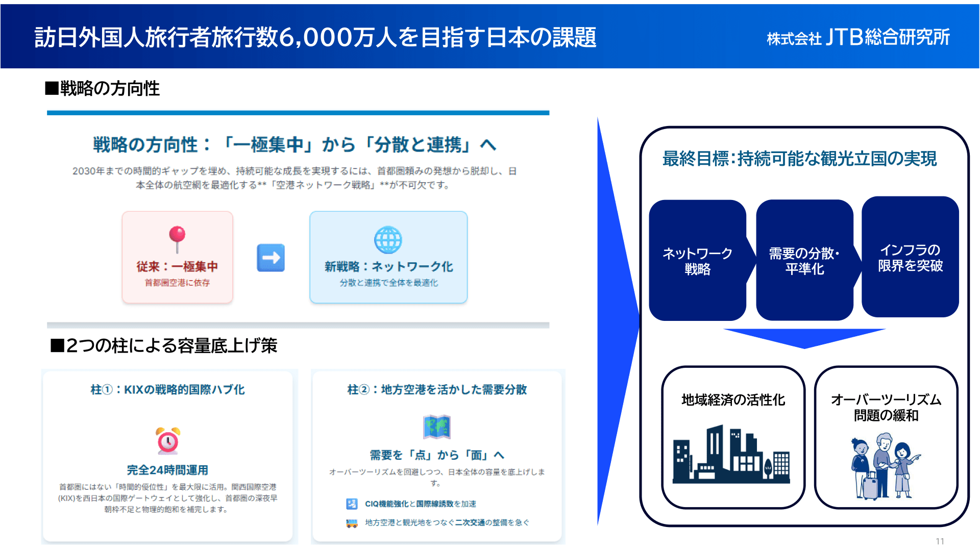The image size is (980, 552).
Task: Select the ネットワーク戦略 box
Action: pos(697,261)
